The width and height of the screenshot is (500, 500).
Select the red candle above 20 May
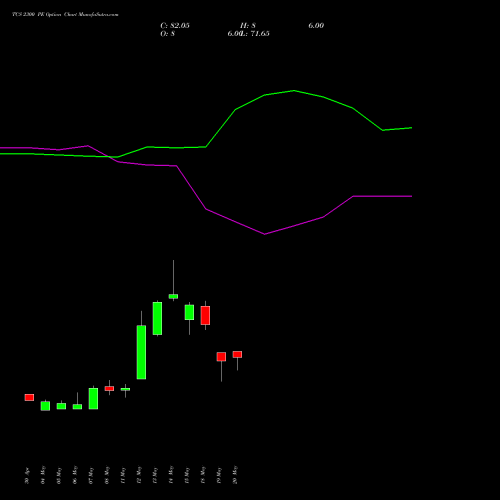point(237,354)
